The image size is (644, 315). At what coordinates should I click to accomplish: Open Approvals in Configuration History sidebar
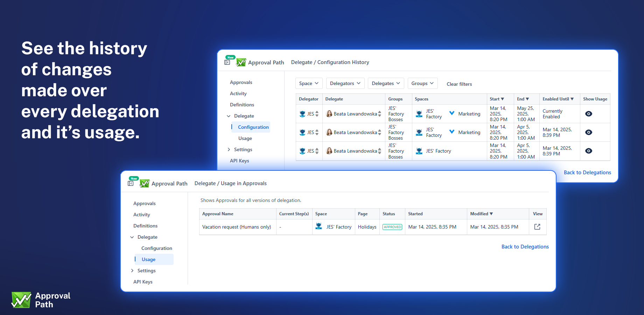pos(241,82)
